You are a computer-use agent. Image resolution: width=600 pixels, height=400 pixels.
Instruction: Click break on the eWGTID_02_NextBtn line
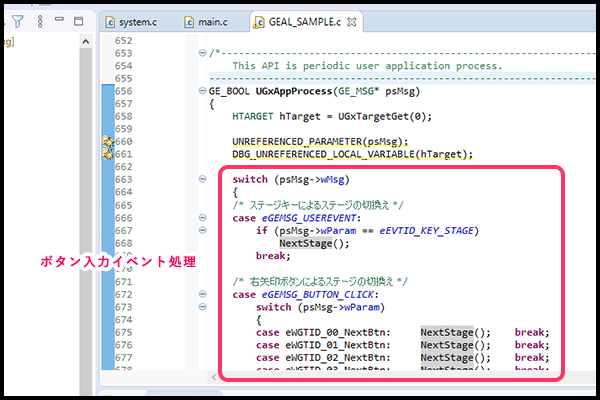pyautogui.click(x=532, y=358)
